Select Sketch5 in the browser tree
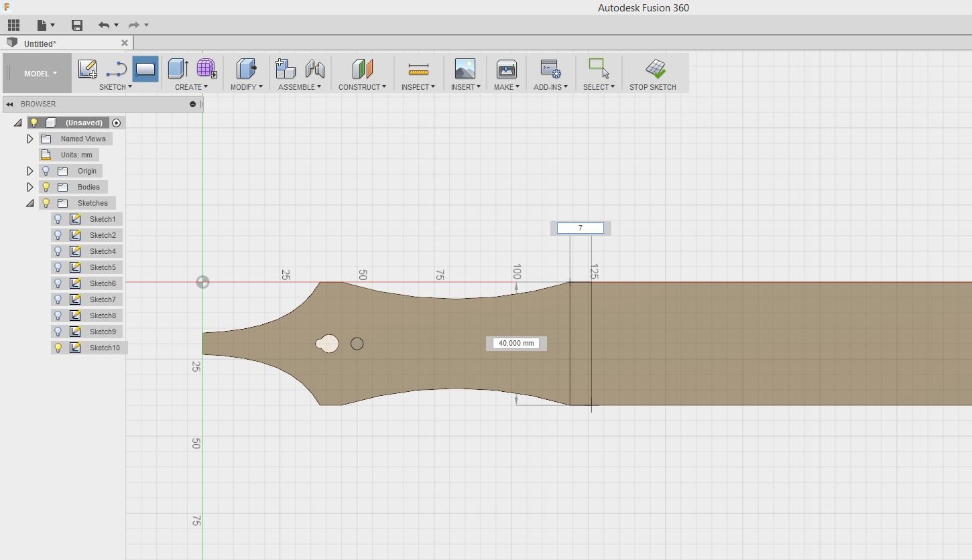This screenshot has height=560, width=972. [103, 267]
